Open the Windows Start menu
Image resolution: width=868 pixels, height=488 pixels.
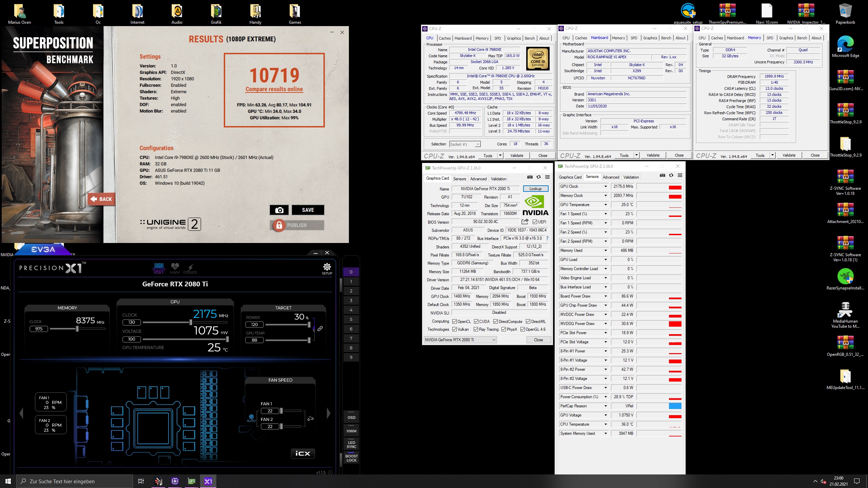(8, 481)
